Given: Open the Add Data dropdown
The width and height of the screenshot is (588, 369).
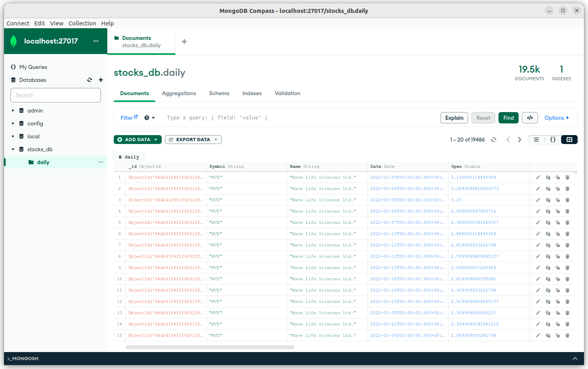Looking at the screenshot, I should coord(138,140).
